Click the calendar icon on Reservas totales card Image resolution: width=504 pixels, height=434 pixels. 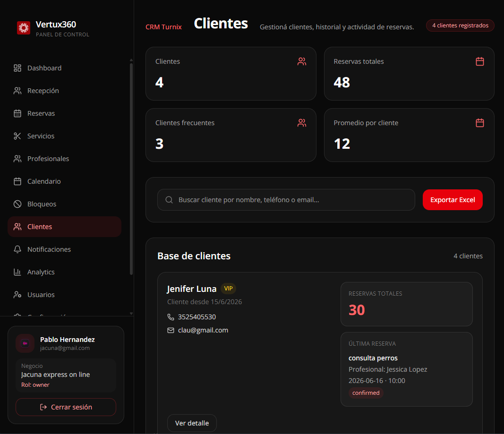479,61
